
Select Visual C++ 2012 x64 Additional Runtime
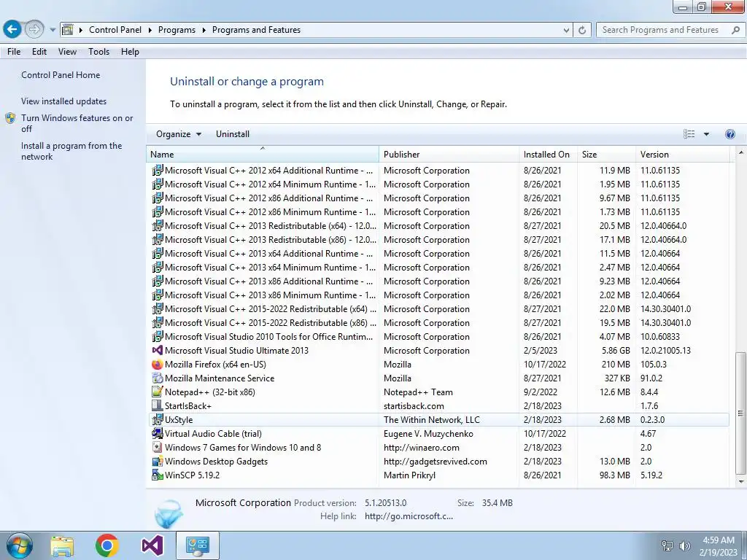438,171
